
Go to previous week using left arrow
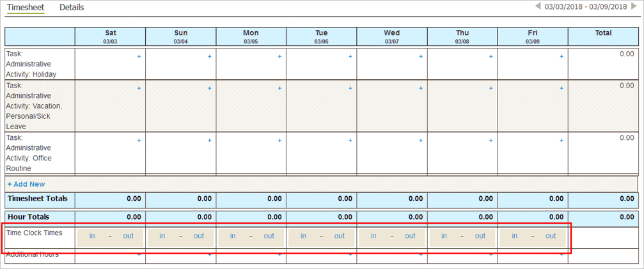[538, 7]
